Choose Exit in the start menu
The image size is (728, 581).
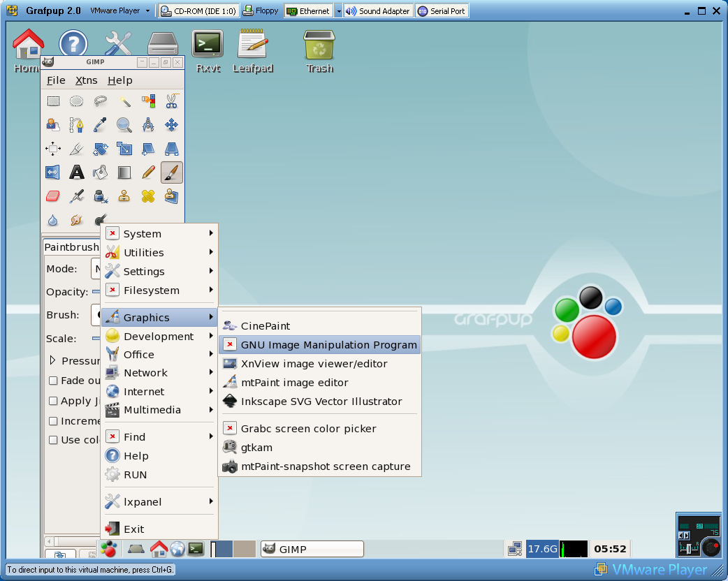(x=159, y=529)
